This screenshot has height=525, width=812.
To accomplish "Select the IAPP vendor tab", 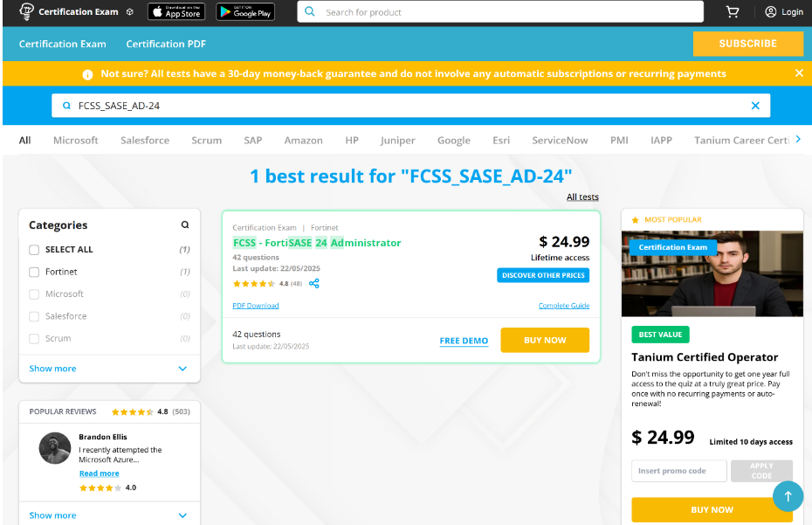I will (x=661, y=141).
